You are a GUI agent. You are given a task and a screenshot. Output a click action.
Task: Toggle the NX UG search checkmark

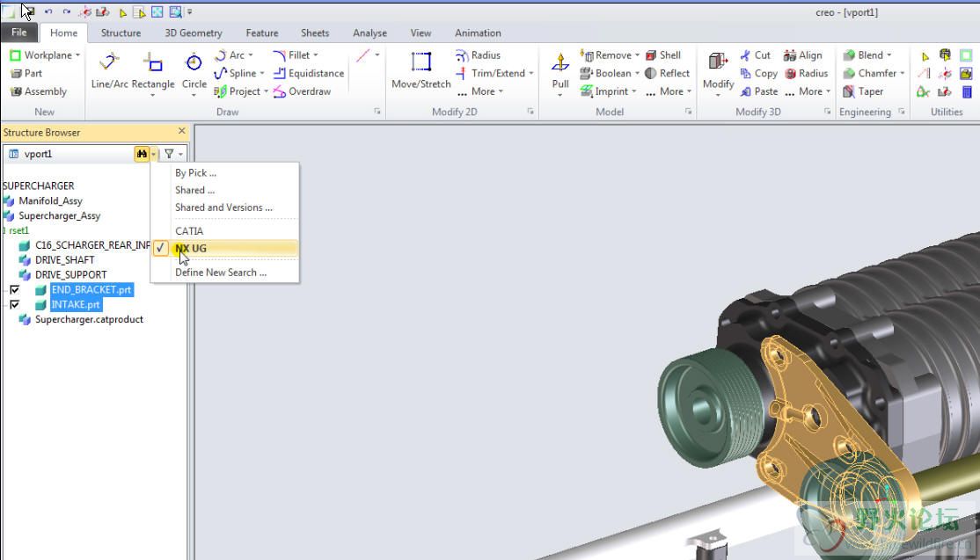pos(161,248)
